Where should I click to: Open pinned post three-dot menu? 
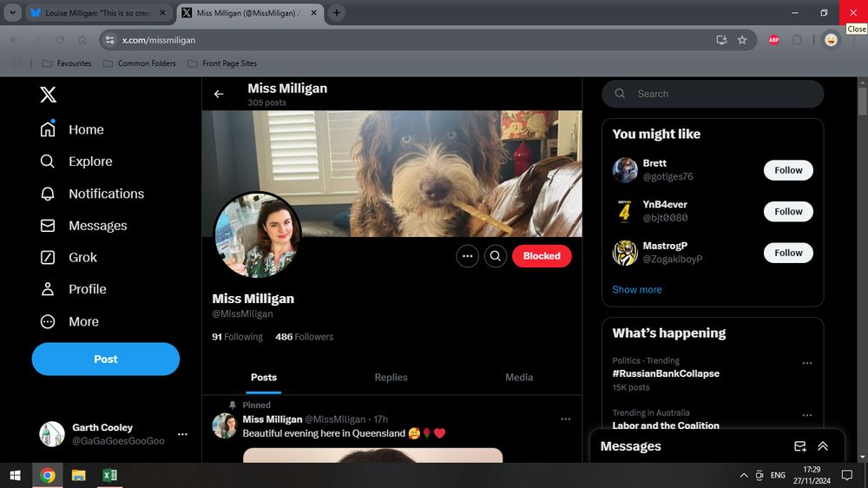click(565, 419)
